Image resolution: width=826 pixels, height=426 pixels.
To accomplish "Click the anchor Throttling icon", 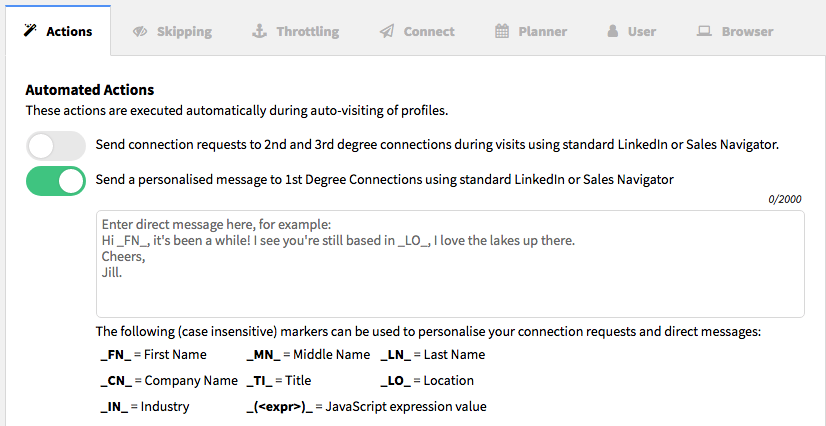I will click(x=259, y=31).
